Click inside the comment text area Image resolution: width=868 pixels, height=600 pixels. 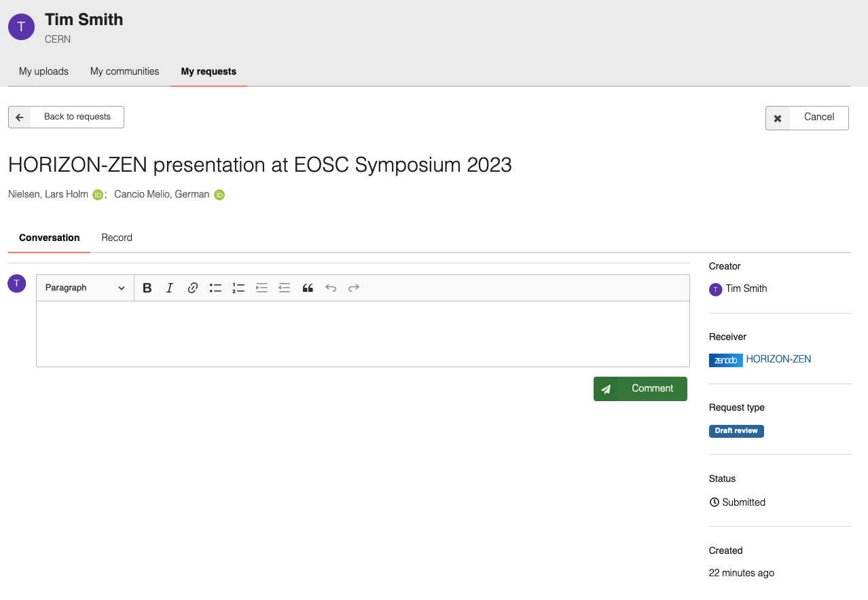click(x=363, y=333)
